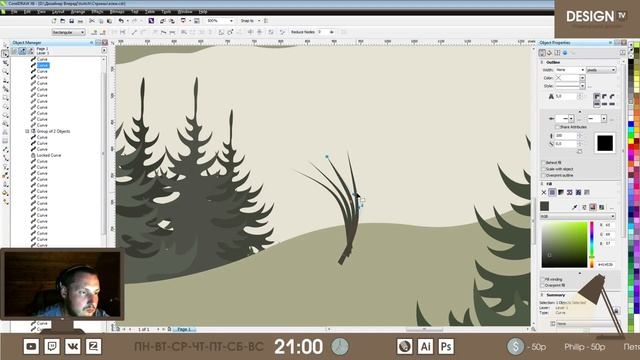Click the hex color value field
The width and height of the screenshot is (640, 360).
coord(605,265)
